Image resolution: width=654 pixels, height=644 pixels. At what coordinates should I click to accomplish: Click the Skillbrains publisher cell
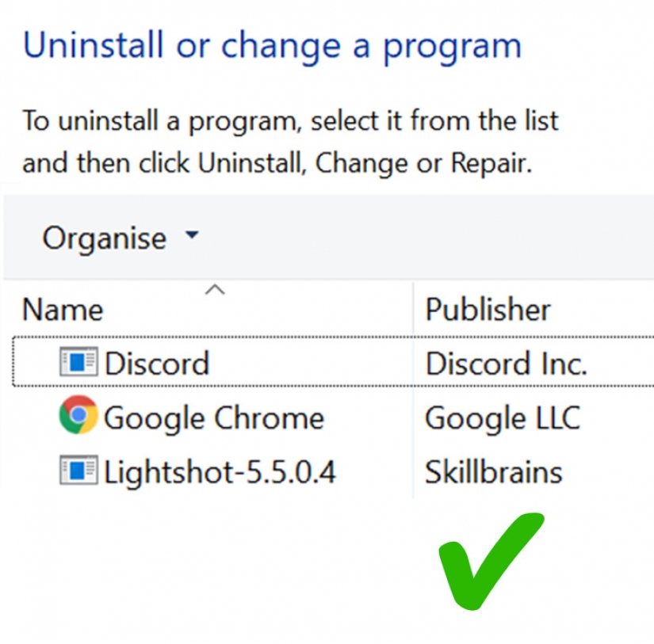[x=493, y=473]
